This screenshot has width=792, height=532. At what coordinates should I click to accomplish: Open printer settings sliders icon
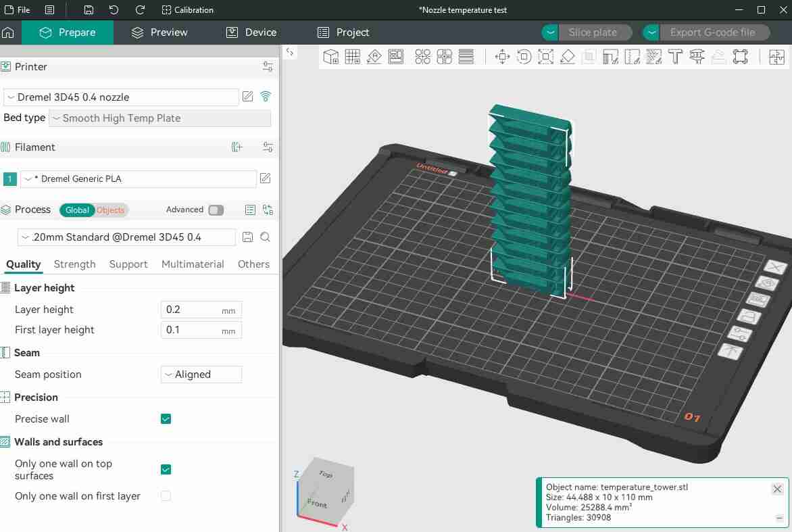[x=268, y=66]
